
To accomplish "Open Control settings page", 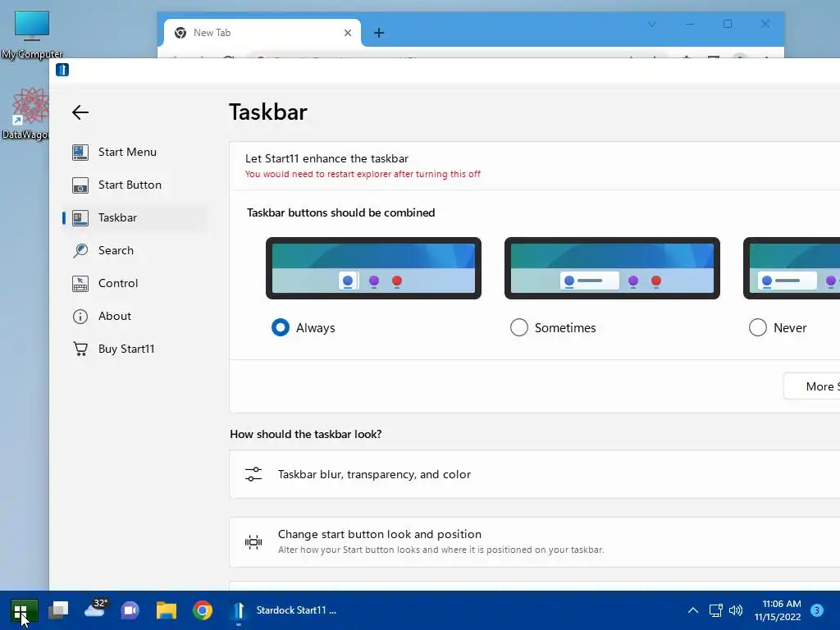I will pyautogui.click(x=135, y=283).
